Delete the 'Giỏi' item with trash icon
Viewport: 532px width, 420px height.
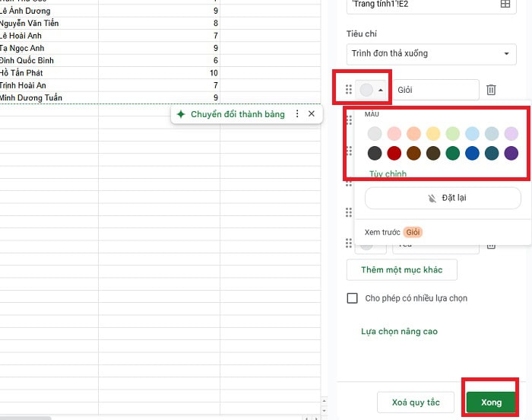[491, 90]
